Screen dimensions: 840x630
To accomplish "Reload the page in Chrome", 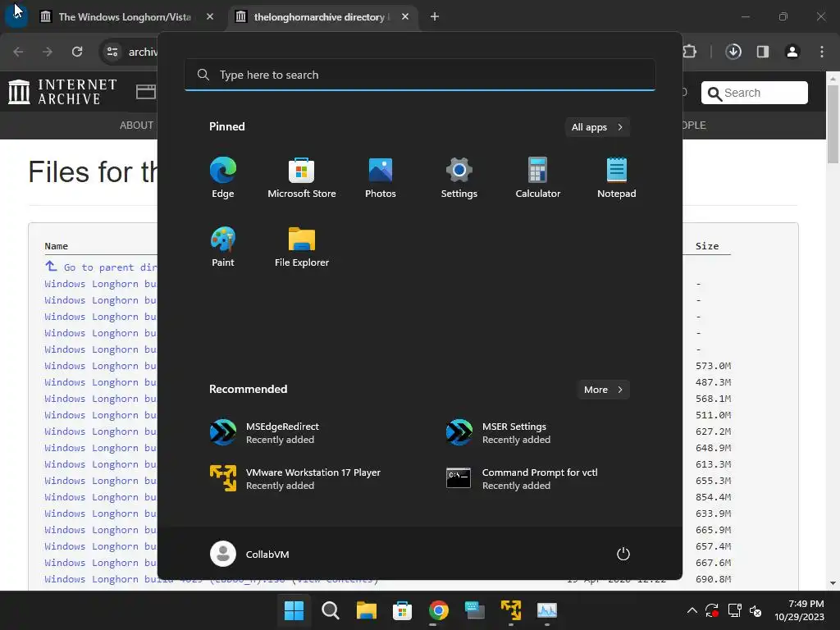I will (x=77, y=52).
